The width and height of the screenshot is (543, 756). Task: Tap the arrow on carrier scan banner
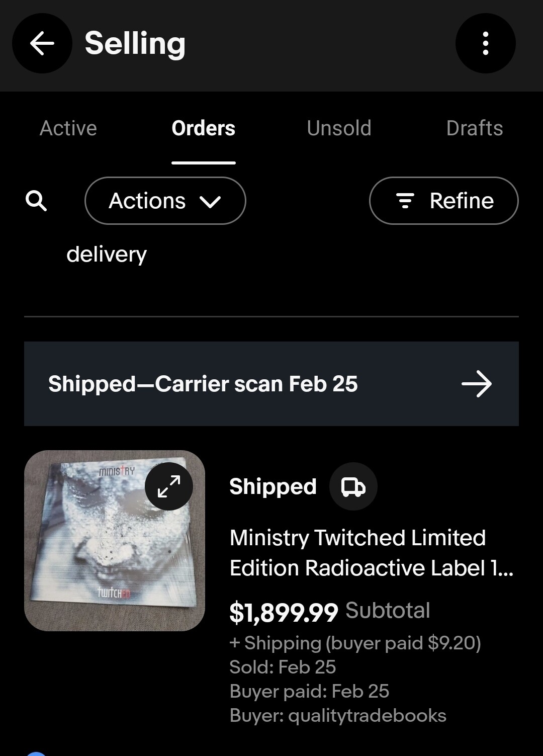[476, 384]
